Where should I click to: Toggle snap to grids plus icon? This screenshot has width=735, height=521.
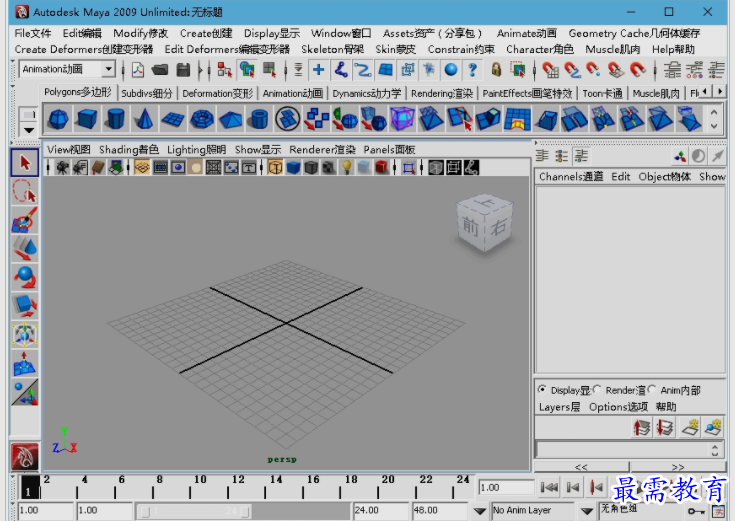tap(318, 70)
